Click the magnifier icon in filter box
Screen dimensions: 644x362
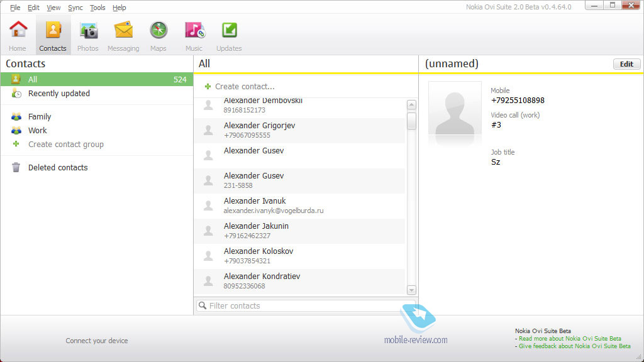203,305
